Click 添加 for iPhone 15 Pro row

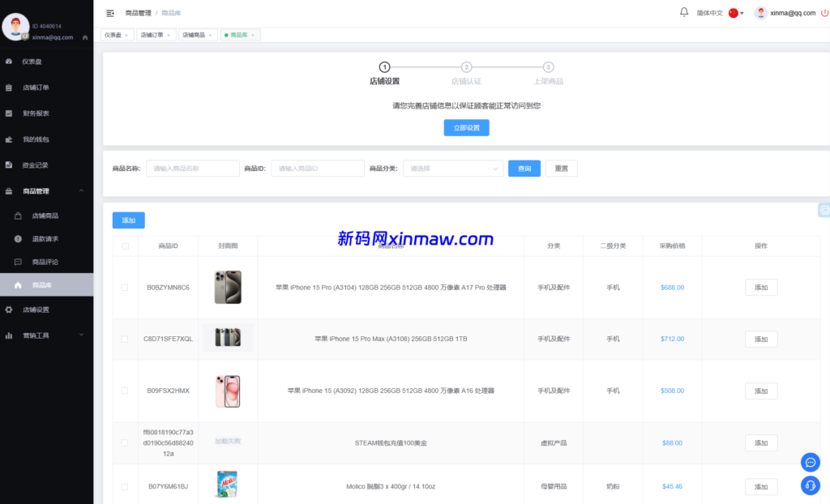pyautogui.click(x=761, y=288)
